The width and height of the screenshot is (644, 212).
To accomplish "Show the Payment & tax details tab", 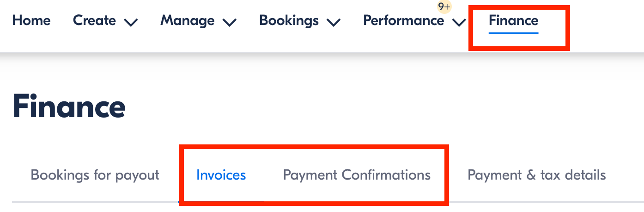I will tap(536, 175).
